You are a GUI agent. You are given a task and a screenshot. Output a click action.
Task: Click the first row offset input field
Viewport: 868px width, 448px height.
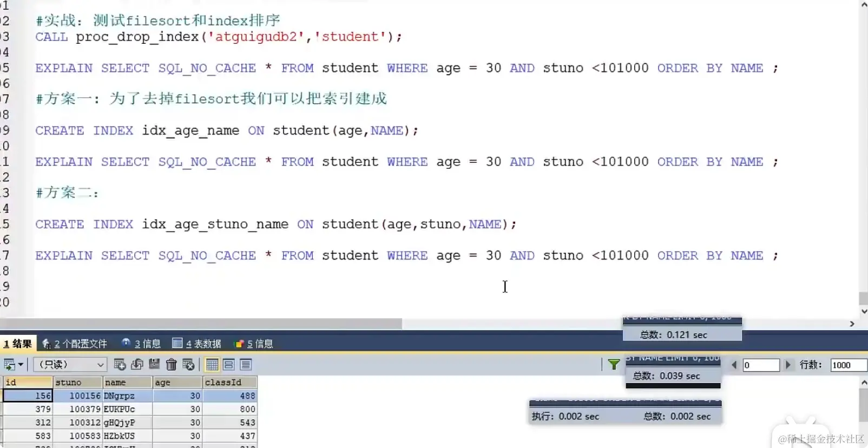tap(761, 365)
